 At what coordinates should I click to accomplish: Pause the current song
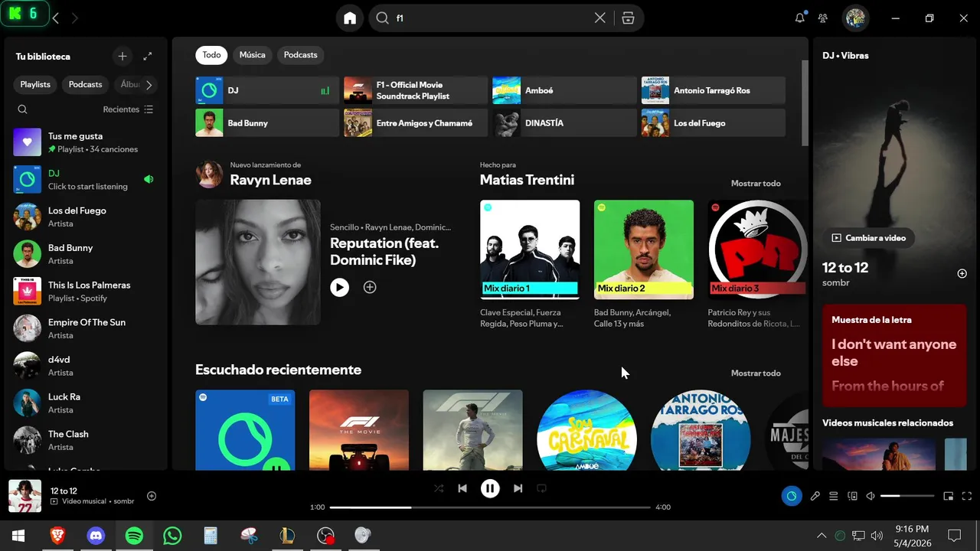[490, 488]
